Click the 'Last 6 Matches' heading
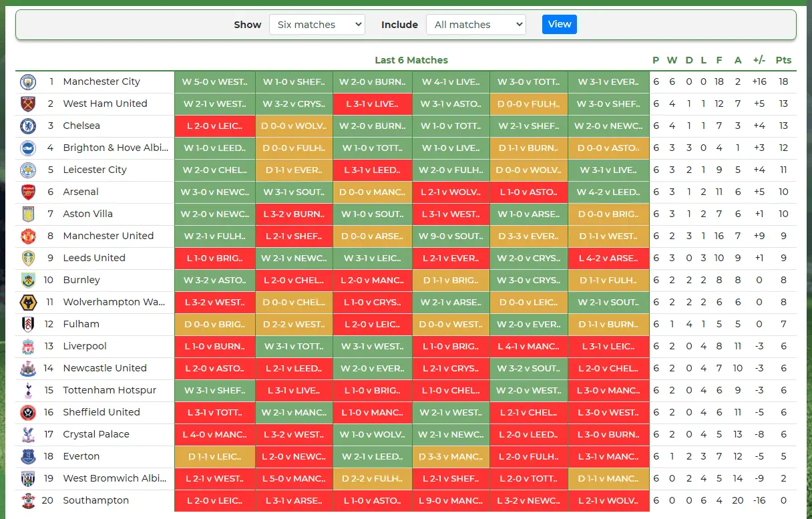Screen dimensions: 812x519 pos(411,60)
